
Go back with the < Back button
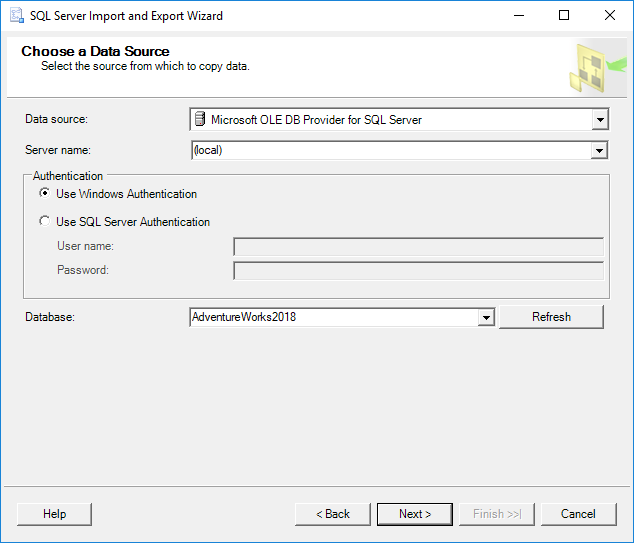[x=333, y=514]
